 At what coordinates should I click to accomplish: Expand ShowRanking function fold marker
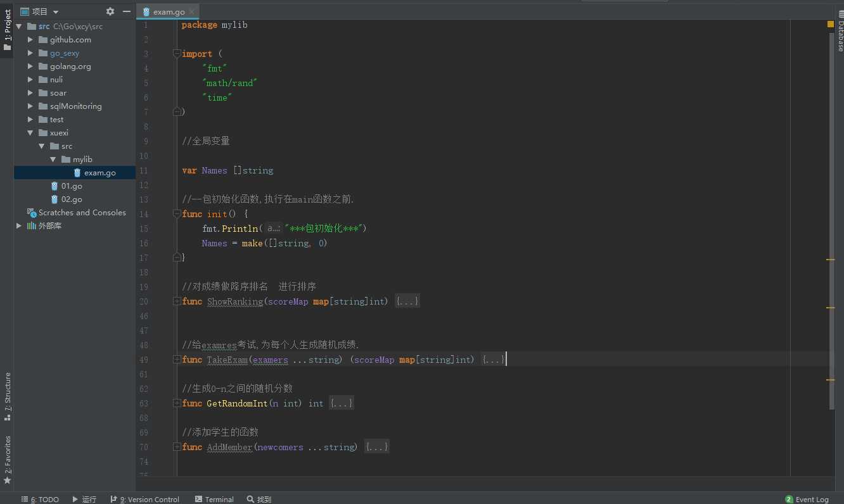[x=177, y=301]
